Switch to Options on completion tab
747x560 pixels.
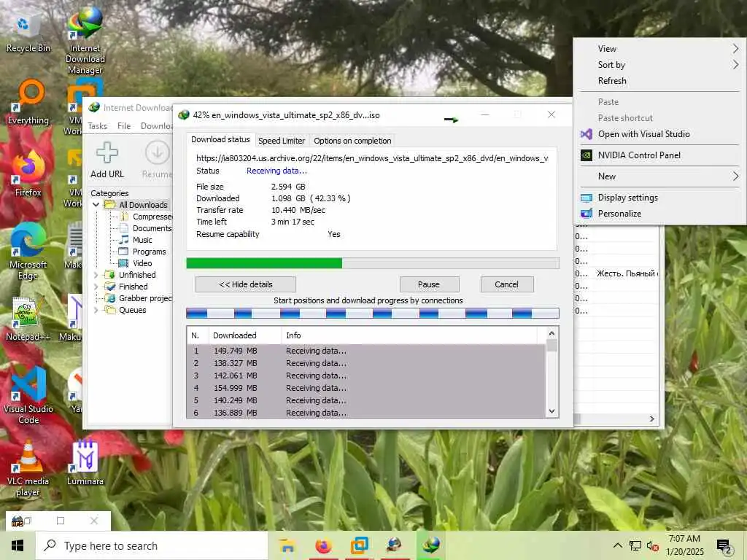(352, 141)
